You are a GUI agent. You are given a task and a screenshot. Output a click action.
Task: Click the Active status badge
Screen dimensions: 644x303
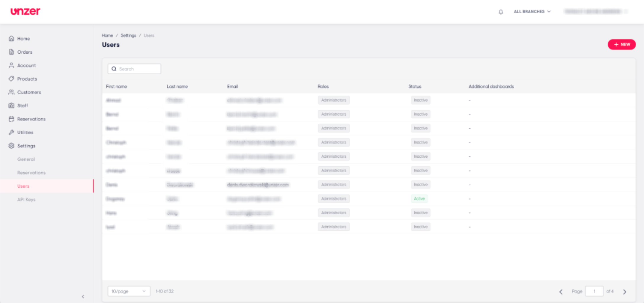tap(419, 199)
